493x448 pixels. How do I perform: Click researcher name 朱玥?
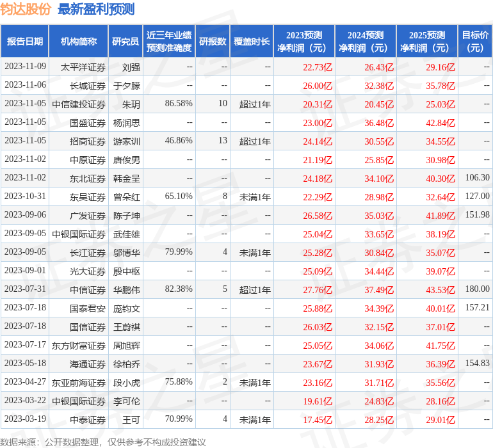(131, 104)
